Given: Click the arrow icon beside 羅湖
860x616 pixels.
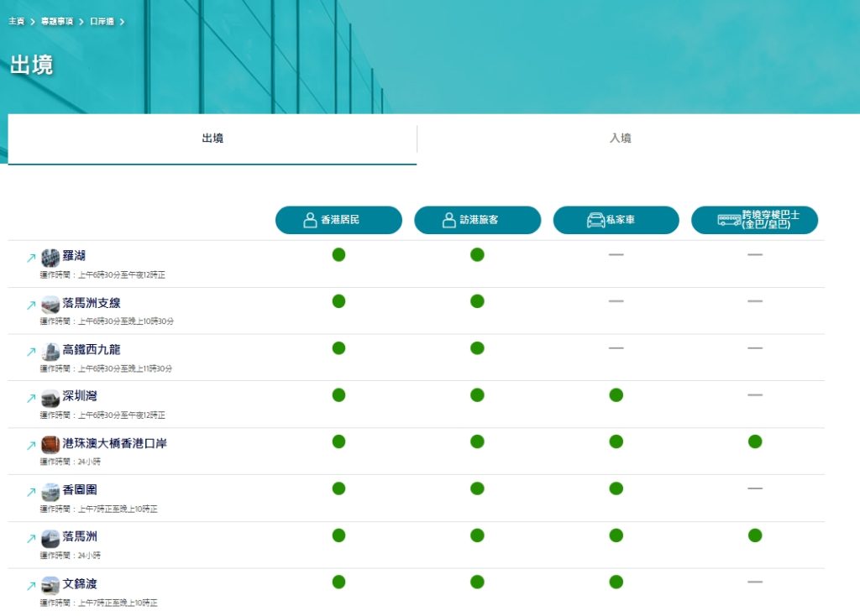Looking at the screenshot, I should coord(31,258).
